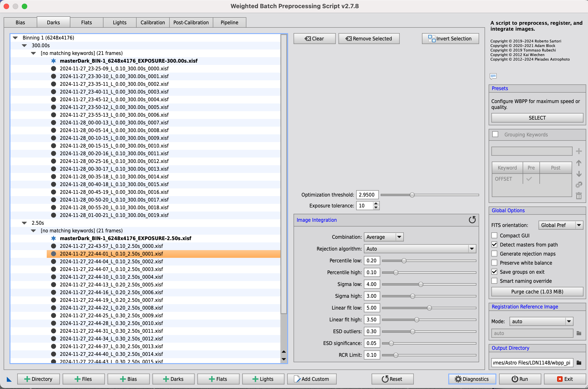Switch to the Flats tab
The width and height of the screenshot is (588, 389).
point(87,22)
